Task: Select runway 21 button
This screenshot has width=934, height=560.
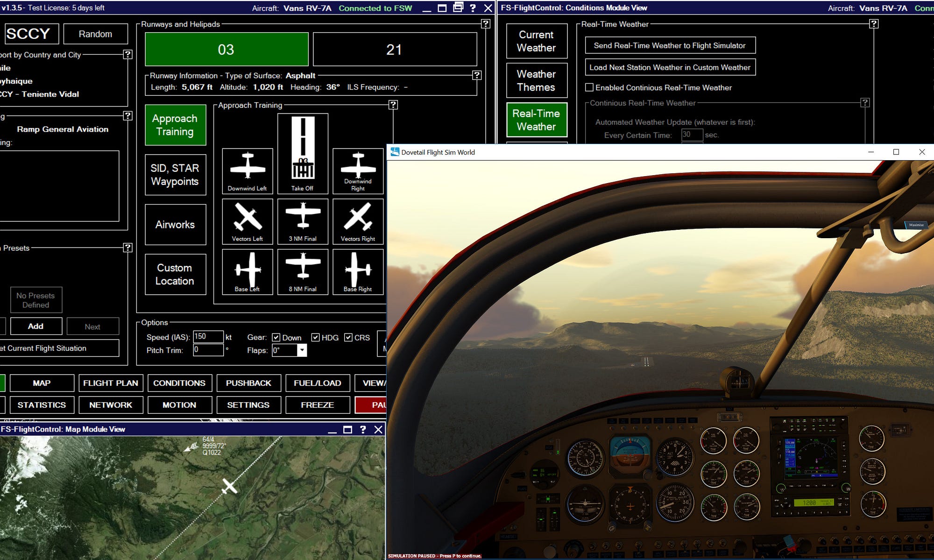Action: (395, 50)
